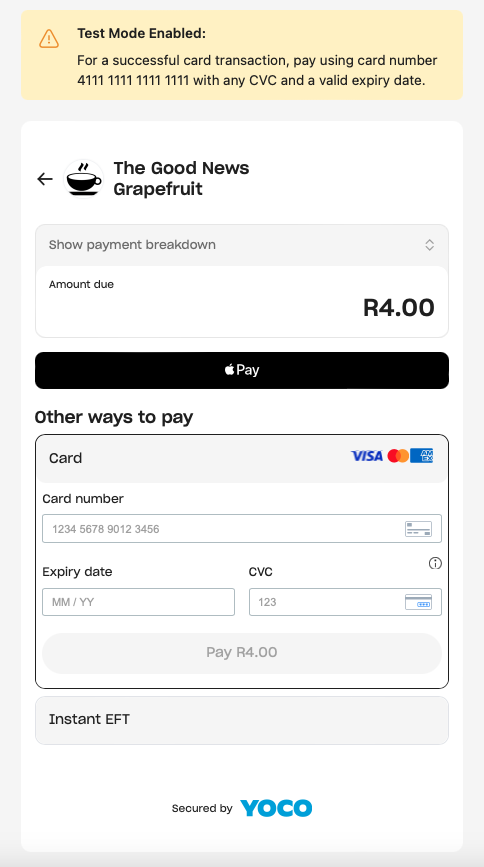484x867 pixels.
Task: Pay with Apple Pay button
Action: tap(242, 370)
